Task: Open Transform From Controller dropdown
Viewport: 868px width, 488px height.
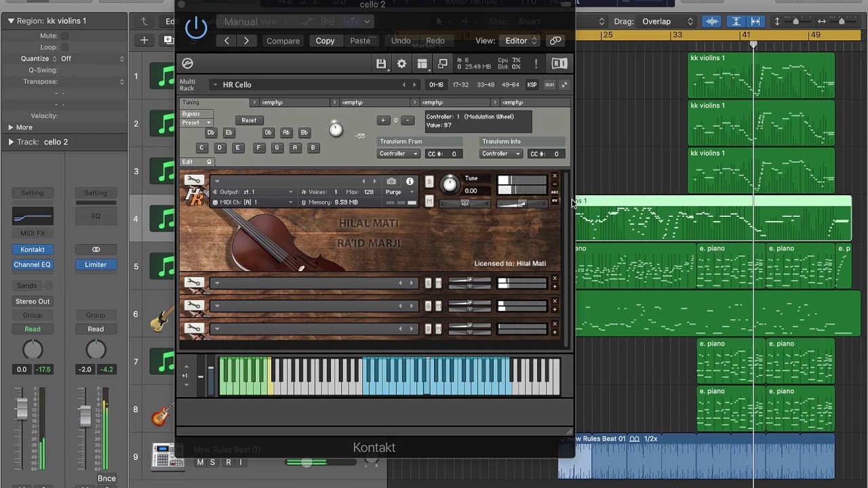Action: tap(398, 154)
